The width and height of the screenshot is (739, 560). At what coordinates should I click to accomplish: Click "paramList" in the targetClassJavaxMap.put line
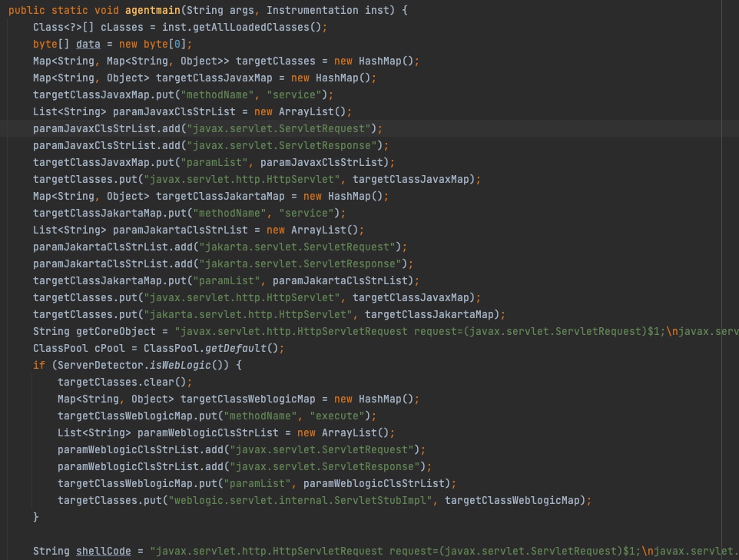(214, 163)
